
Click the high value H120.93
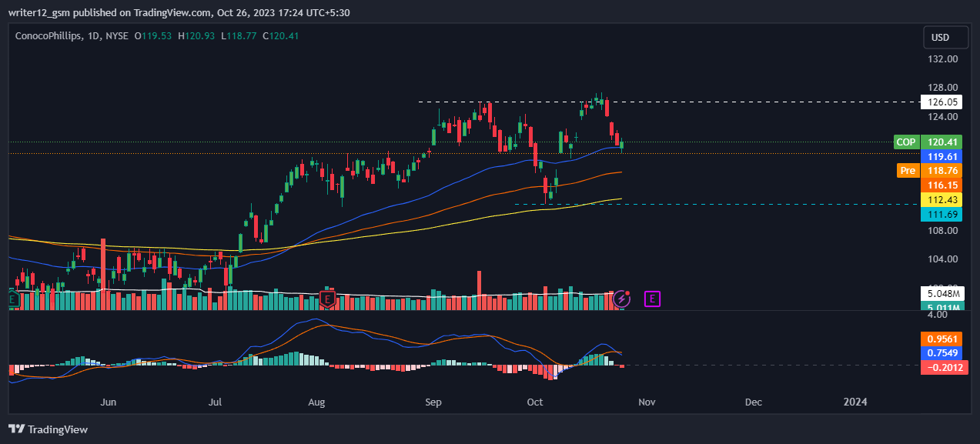pos(197,35)
